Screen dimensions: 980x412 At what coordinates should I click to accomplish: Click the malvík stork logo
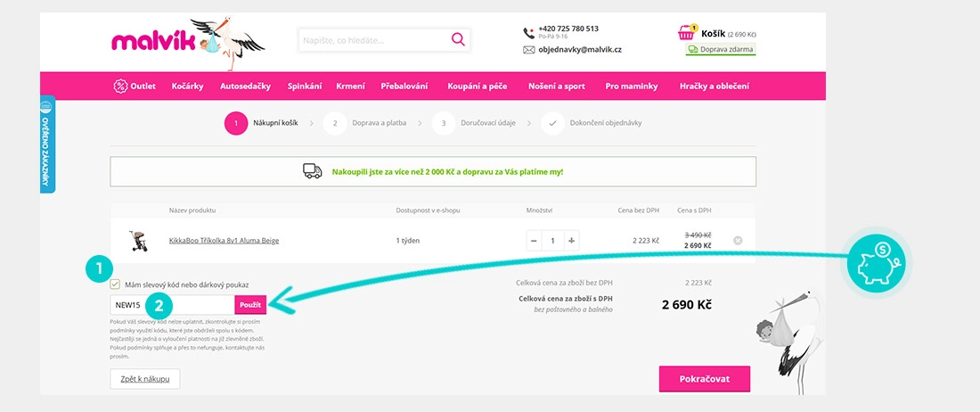[x=187, y=43]
